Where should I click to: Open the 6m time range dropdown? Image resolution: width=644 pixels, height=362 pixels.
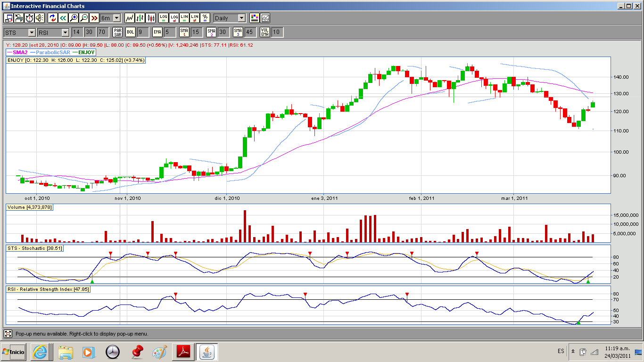111,18
